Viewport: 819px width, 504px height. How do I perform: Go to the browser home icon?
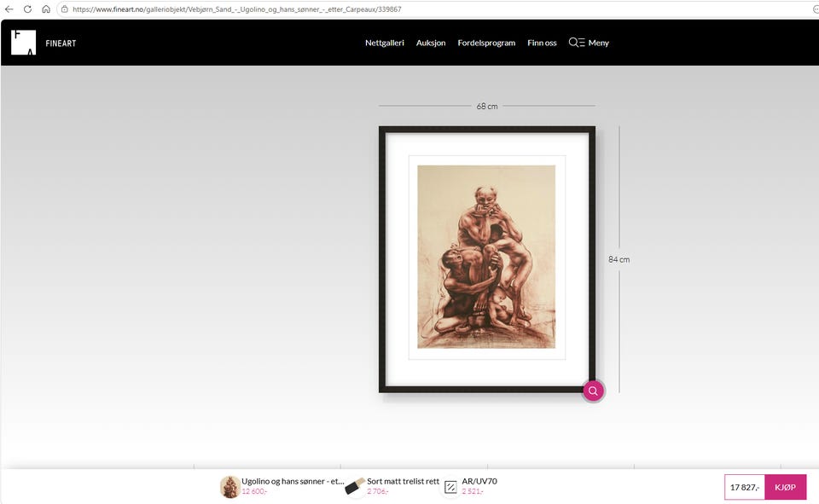(46, 9)
